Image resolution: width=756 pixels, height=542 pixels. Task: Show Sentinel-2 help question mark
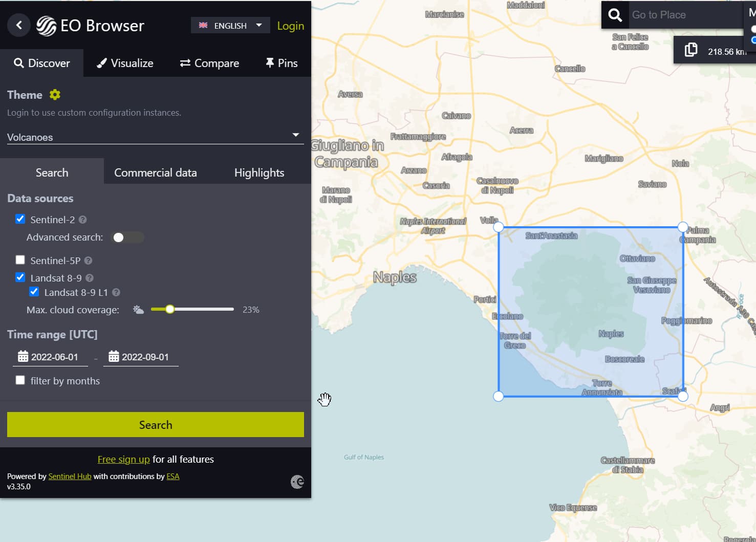pyautogui.click(x=83, y=220)
